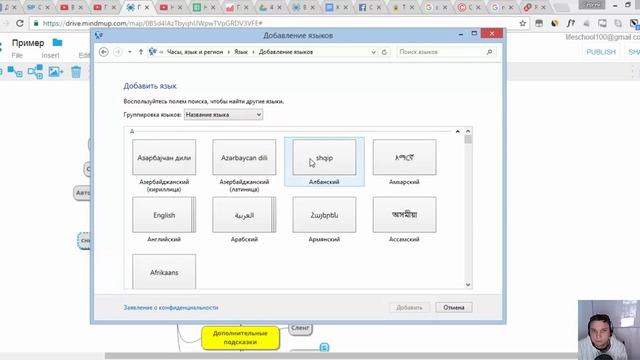Click MindMup insert child node icon

pos(15,72)
